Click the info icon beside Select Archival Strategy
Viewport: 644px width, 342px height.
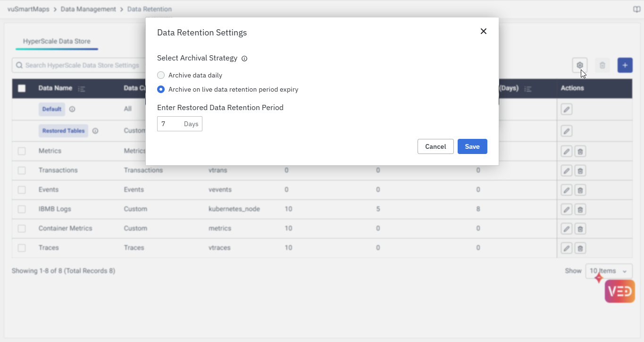pos(244,59)
